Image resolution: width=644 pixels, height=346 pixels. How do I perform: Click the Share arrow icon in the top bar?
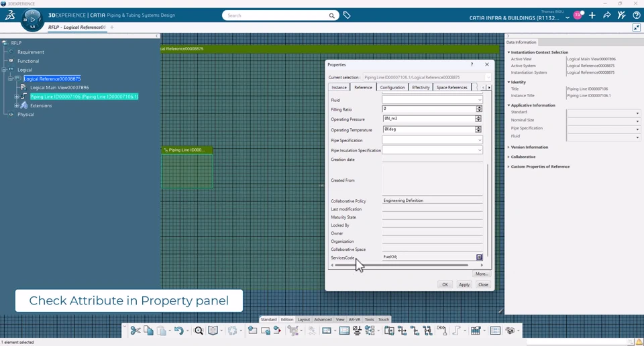pyautogui.click(x=606, y=15)
